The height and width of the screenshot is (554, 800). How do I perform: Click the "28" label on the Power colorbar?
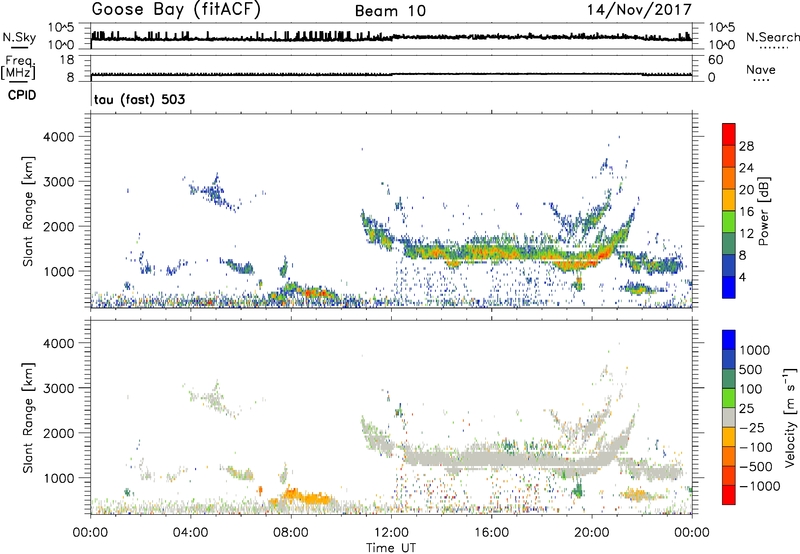click(746, 146)
